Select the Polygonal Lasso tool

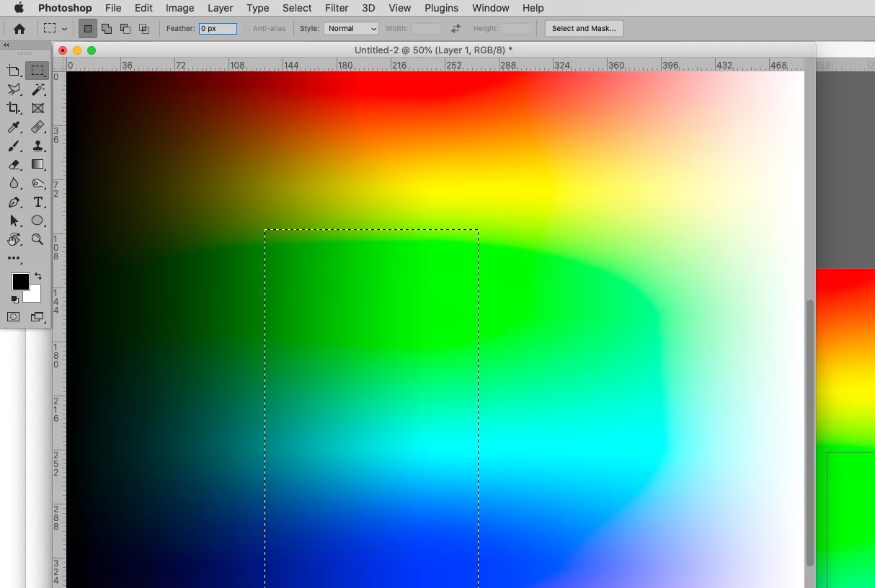coord(14,89)
